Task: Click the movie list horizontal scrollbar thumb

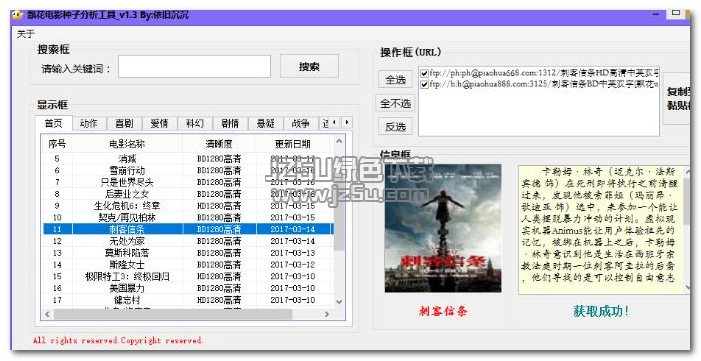Action: coord(173,314)
